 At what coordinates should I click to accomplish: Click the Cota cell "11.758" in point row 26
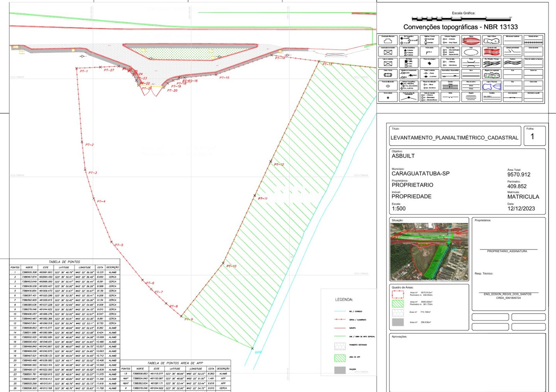(100, 388)
